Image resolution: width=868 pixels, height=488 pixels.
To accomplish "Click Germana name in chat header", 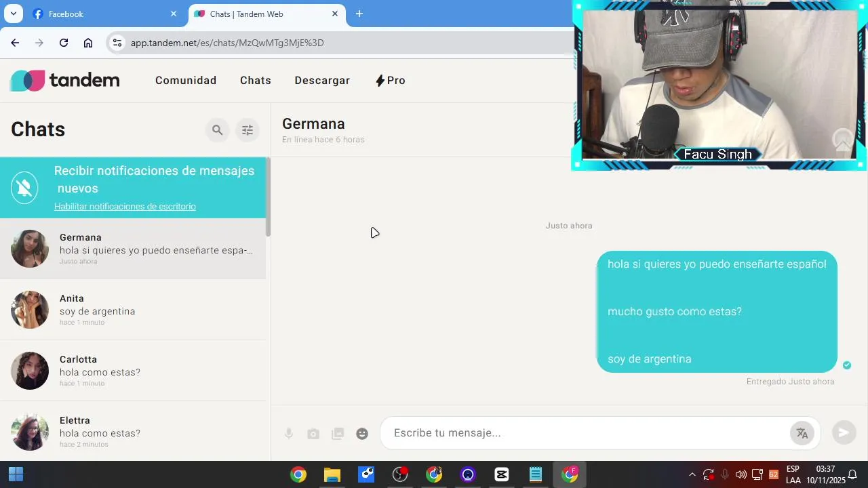I will click(x=313, y=124).
